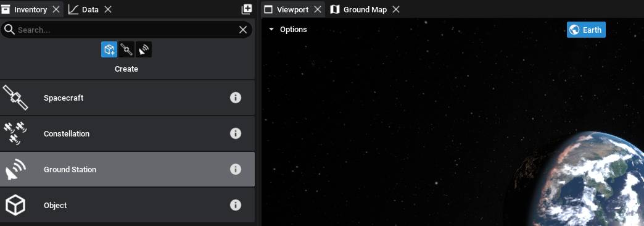
Task: Add a new panel with plus icon
Action: 246,9
